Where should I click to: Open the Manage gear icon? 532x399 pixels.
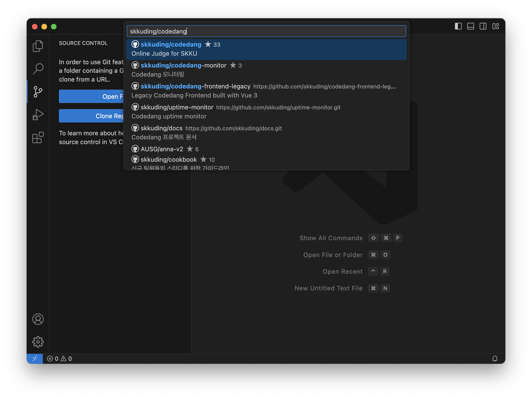click(38, 342)
